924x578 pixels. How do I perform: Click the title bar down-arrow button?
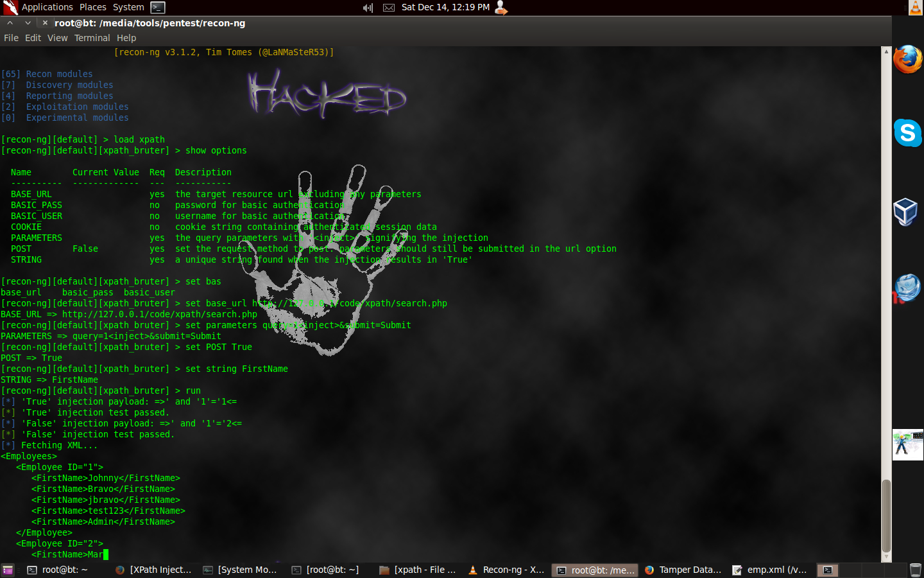(28, 22)
